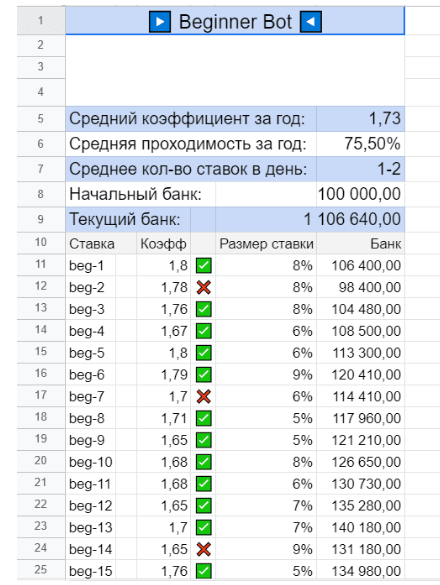Select the bank value 135 280,00
Viewport: 440px width, 585px height.
coord(361,506)
